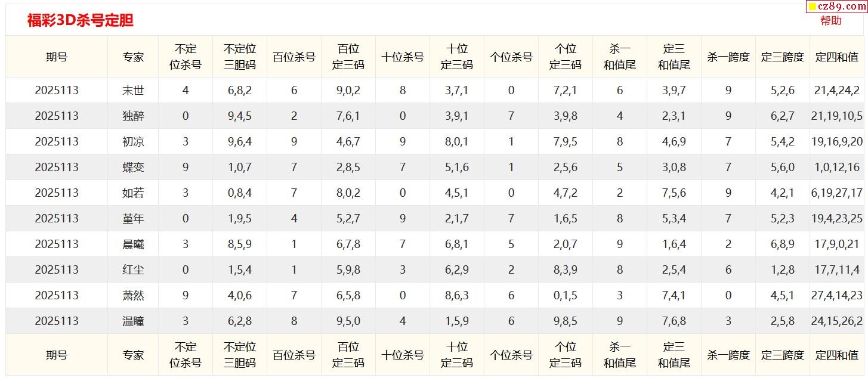Select the top 专家 column header

[133, 57]
